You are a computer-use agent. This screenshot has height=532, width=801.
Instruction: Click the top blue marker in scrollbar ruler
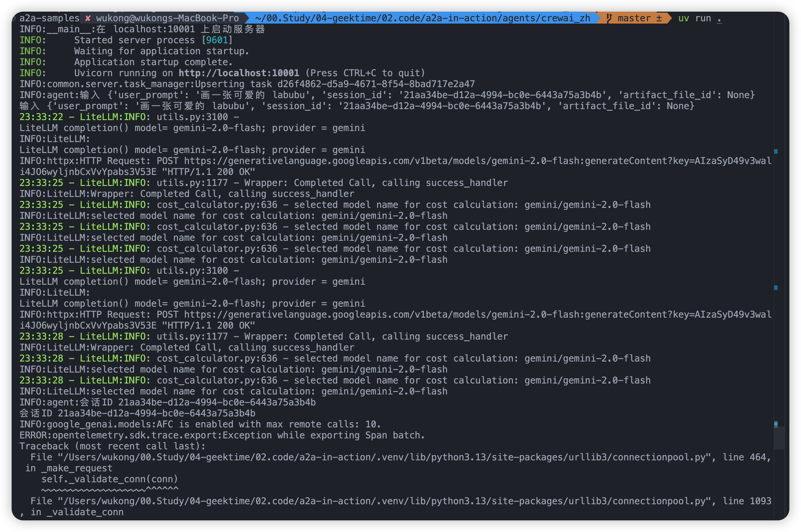(x=776, y=151)
